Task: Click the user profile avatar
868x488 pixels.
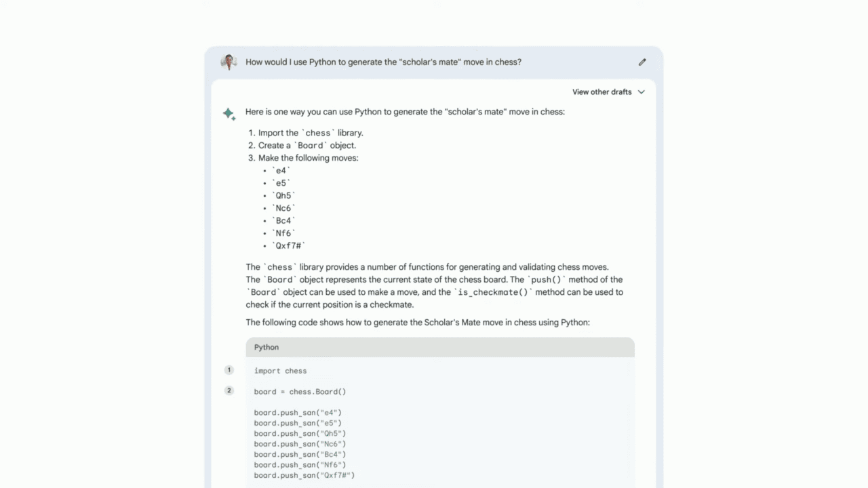Action: (229, 62)
